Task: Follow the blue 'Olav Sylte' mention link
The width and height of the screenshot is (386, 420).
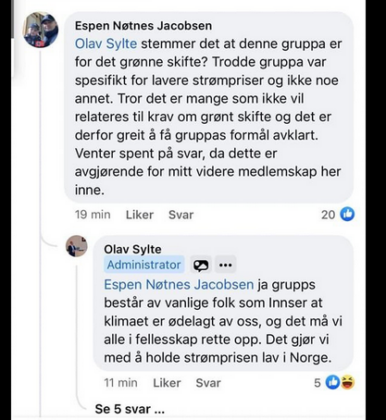Action: (106, 44)
